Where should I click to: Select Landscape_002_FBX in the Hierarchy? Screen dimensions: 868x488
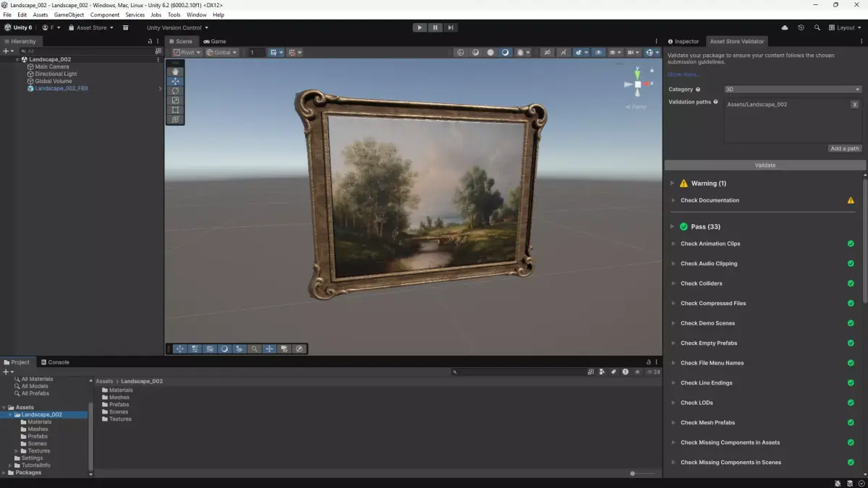(x=61, y=88)
